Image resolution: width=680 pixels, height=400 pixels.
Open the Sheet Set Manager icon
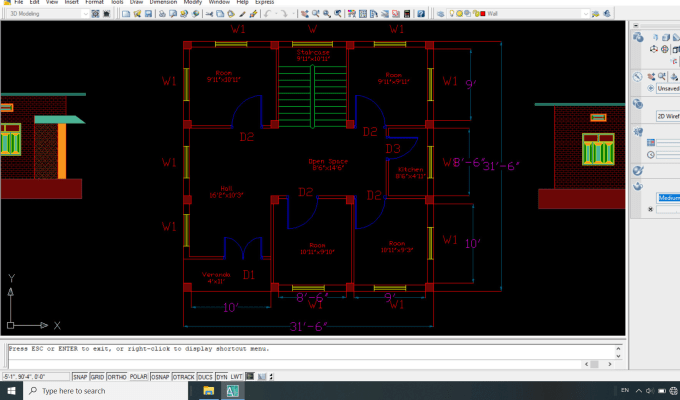385,14
